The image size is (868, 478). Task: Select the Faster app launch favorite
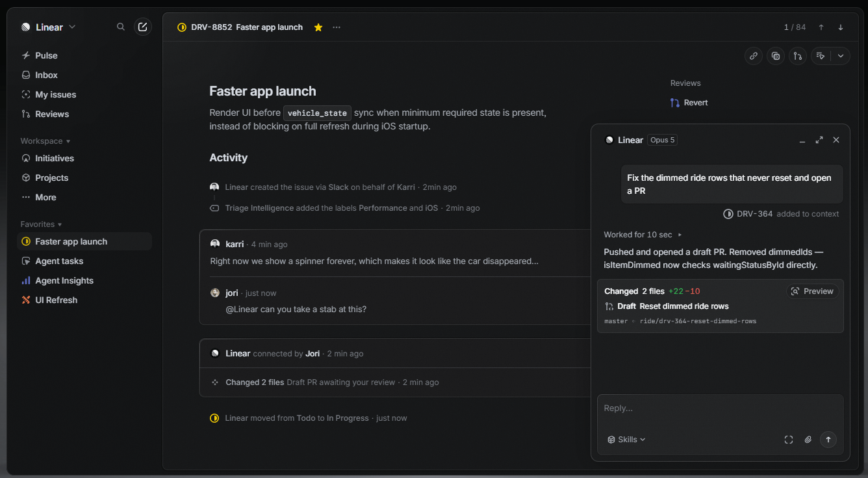point(84,241)
